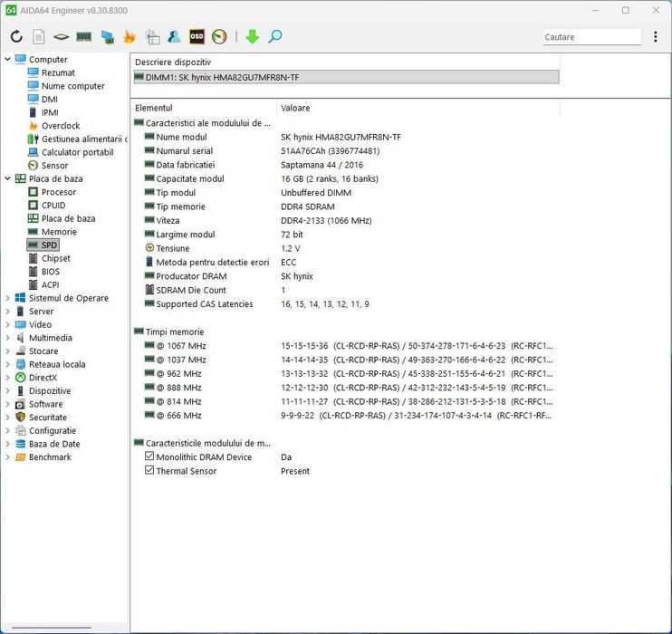The width and height of the screenshot is (672, 634).
Task: Expand the Sistemul de Operare node
Action: click(8, 298)
